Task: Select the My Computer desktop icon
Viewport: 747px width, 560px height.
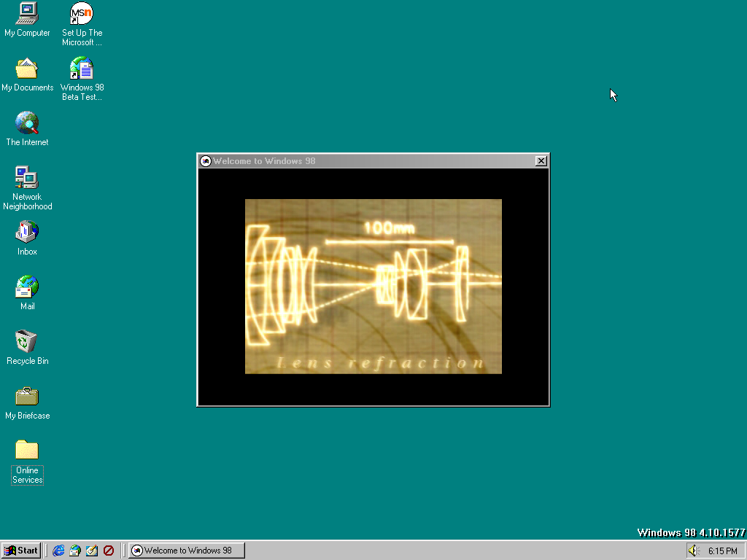Action: [27, 20]
